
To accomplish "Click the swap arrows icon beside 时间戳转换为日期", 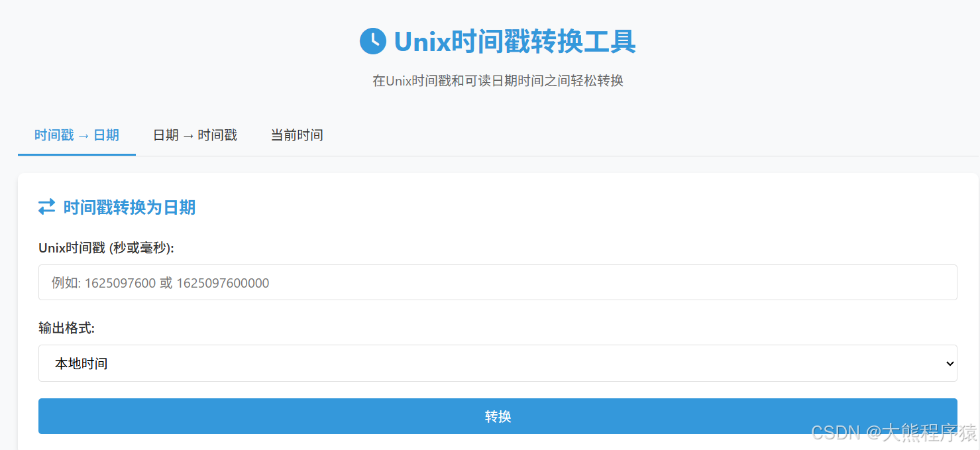I will coord(46,207).
